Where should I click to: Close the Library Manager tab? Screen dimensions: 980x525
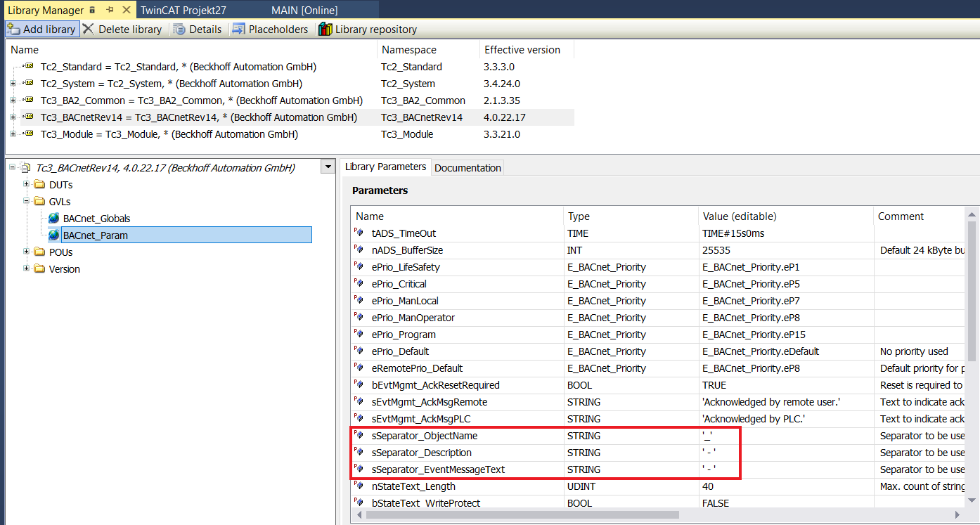126,10
